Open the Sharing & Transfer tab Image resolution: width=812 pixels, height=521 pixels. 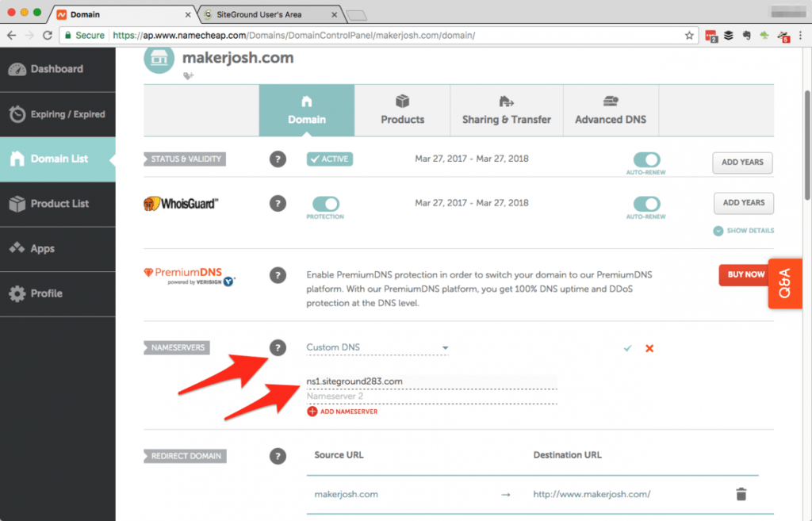point(507,110)
